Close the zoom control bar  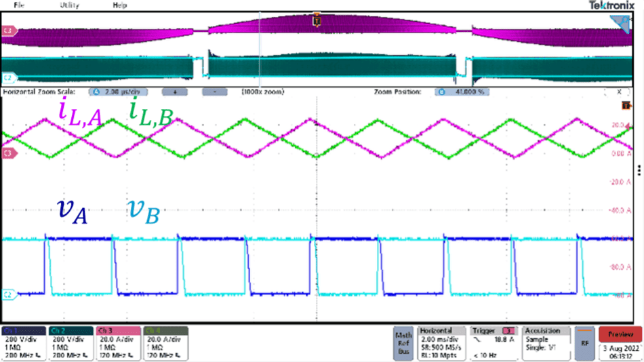[x=618, y=92]
